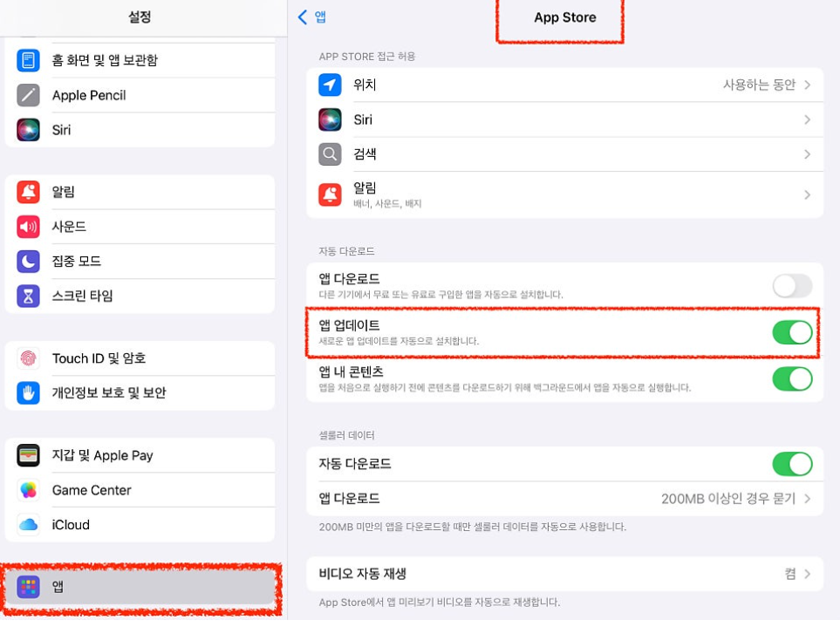The image size is (840, 627).
Task: Select Apple Pencil in settings sidebar
Action: pyautogui.click(x=140, y=95)
